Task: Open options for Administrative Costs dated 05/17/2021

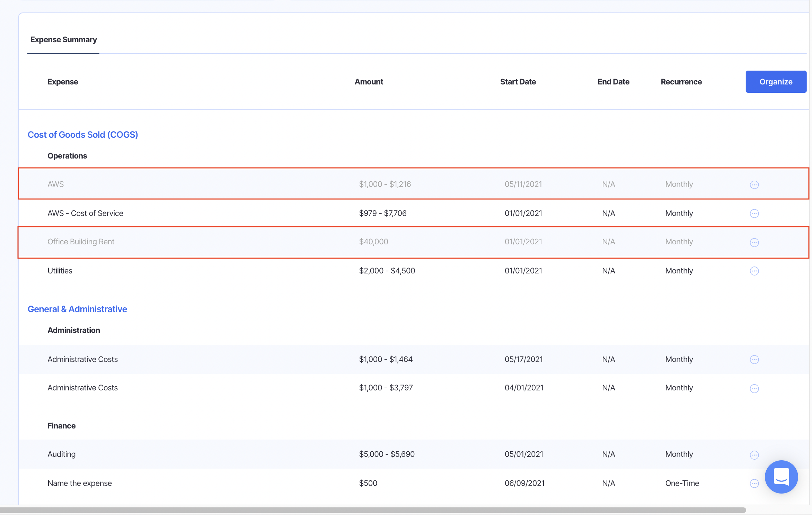Action: tap(754, 360)
